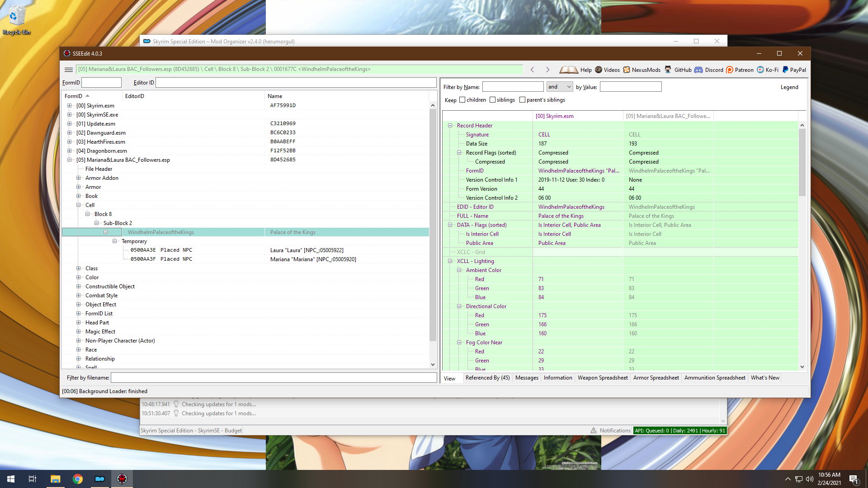This screenshot has height=488, width=868.
Task: Focus the FormID search field
Action: 101,82
